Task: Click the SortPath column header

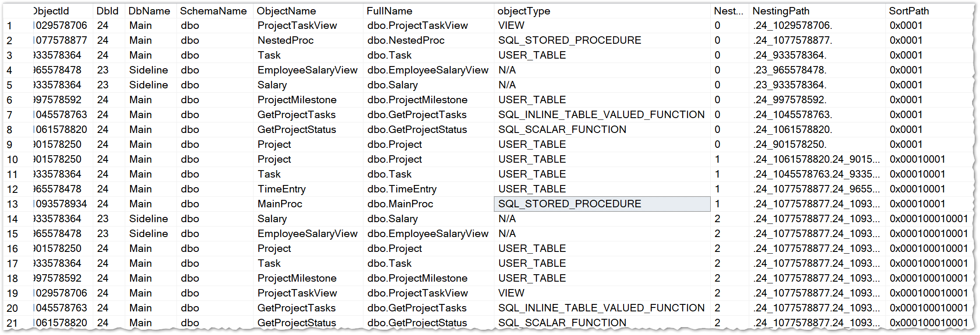Action: point(929,11)
